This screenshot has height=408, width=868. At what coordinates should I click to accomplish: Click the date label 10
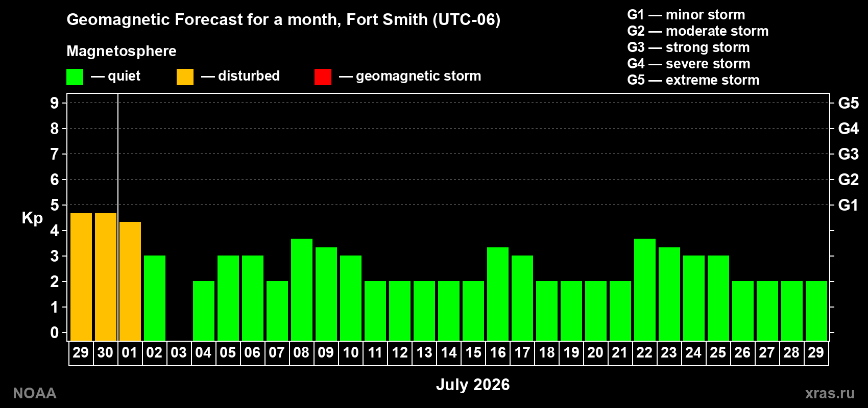tap(351, 352)
